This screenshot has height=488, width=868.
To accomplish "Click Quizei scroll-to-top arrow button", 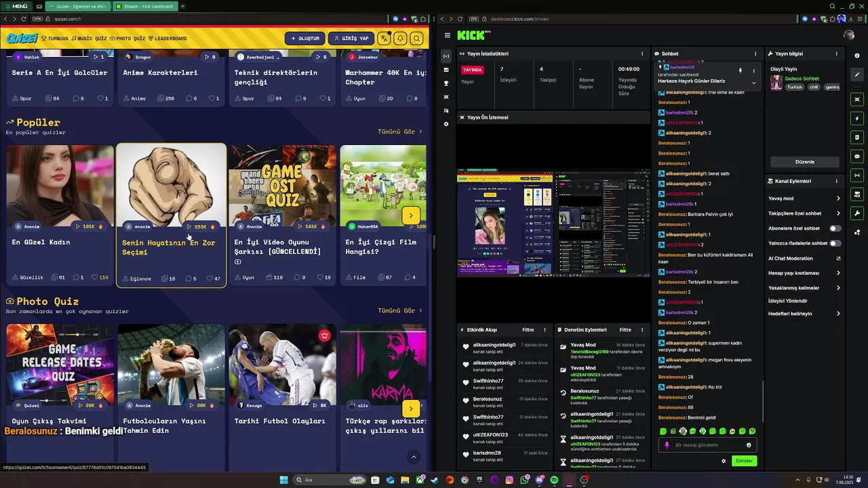I will 414,457.
